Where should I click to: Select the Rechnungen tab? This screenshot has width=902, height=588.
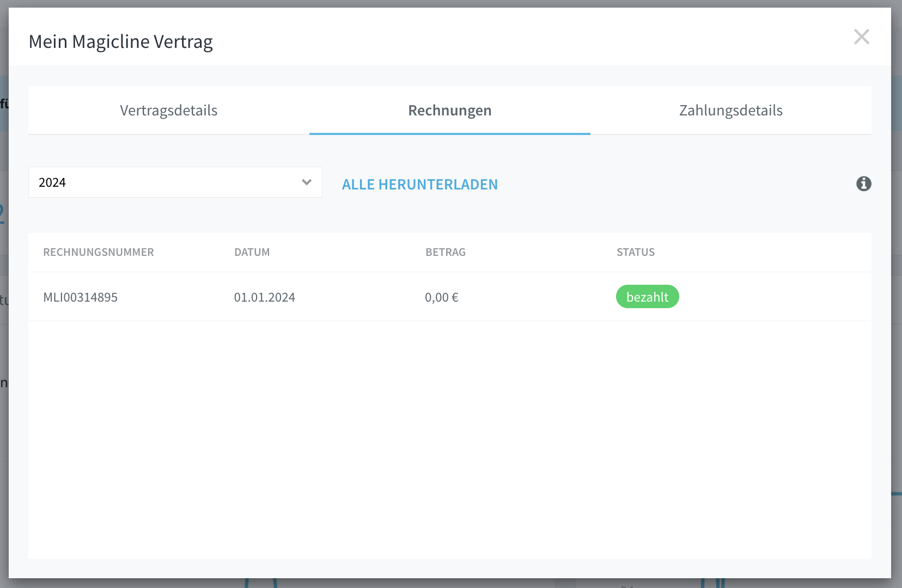[x=450, y=111]
